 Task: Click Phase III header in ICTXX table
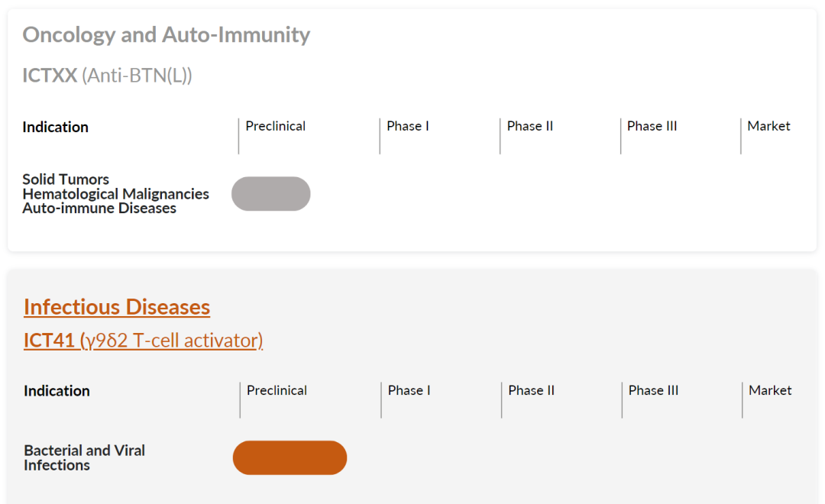[652, 126]
